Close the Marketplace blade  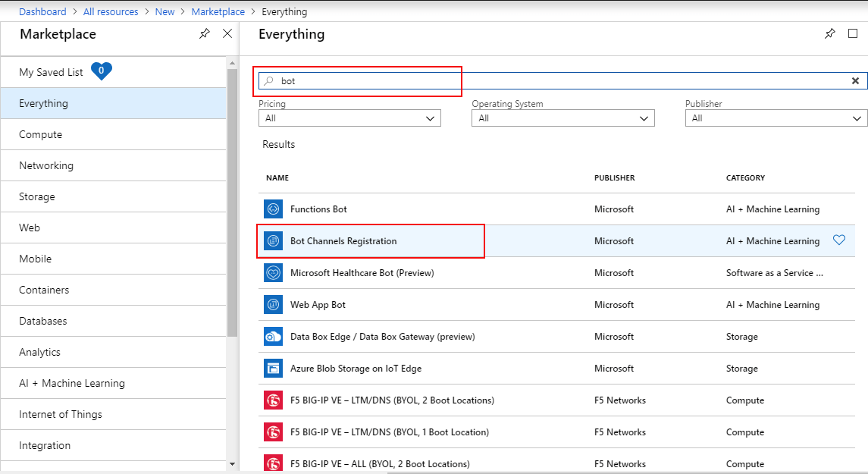coord(227,34)
